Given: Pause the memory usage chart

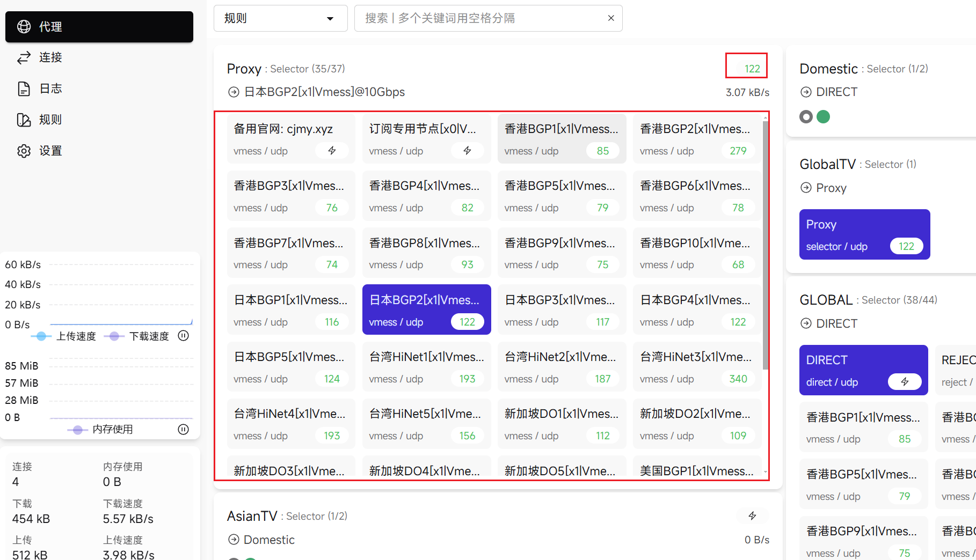Looking at the screenshot, I should (184, 429).
